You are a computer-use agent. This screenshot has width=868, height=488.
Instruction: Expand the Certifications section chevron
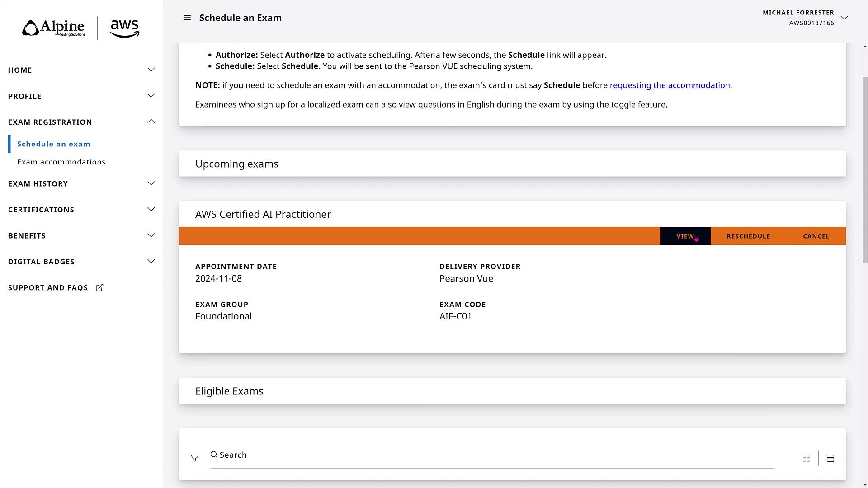(x=151, y=210)
